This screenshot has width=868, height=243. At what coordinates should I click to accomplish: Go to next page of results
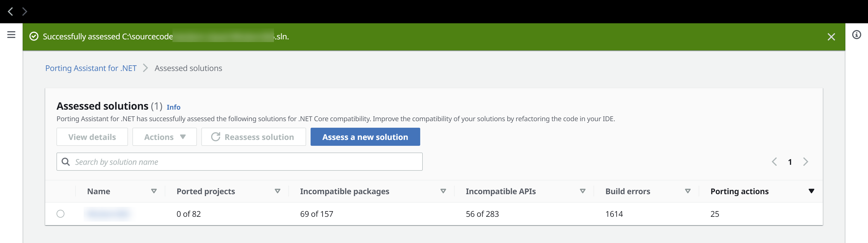click(806, 162)
